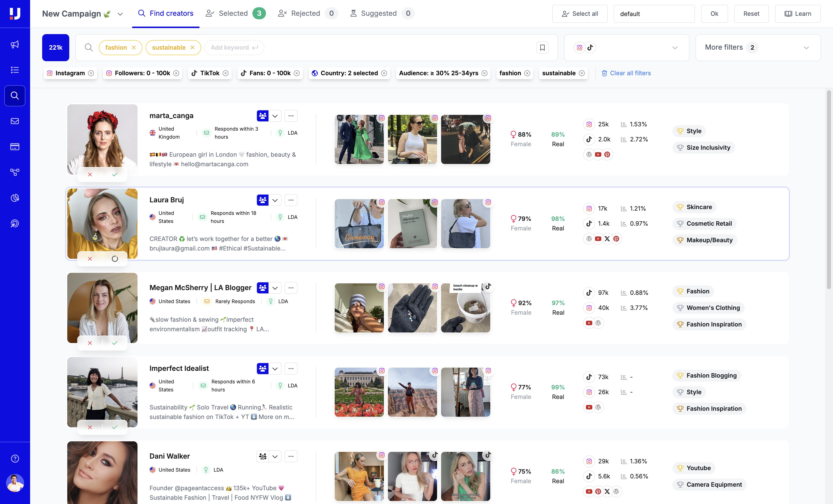The image size is (833, 504).
Task: Expand the New Campaign chevron
Action: [x=120, y=14]
